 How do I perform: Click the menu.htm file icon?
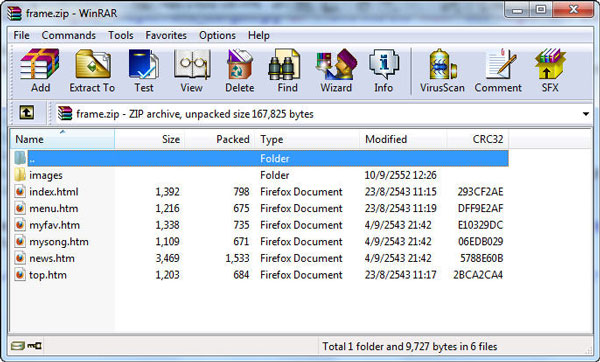click(20, 208)
